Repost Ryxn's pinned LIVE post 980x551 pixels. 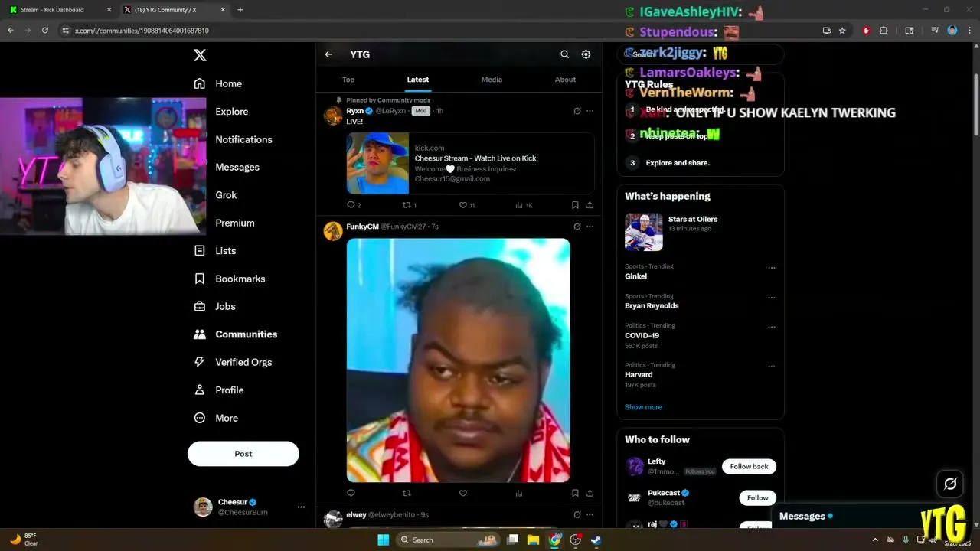(407, 205)
